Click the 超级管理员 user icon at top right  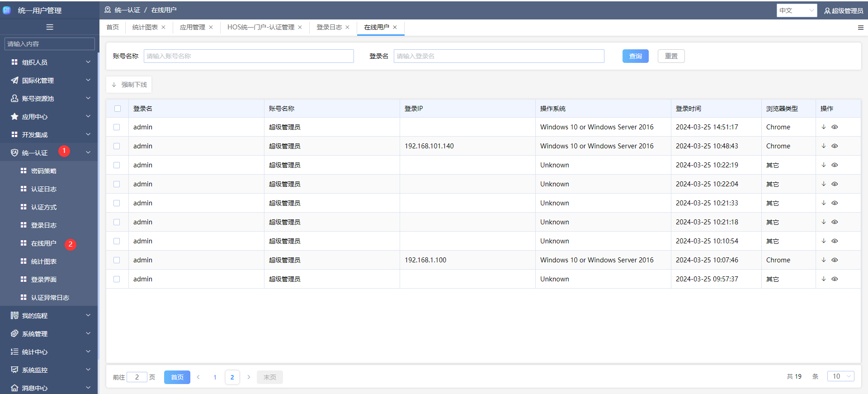click(827, 10)
